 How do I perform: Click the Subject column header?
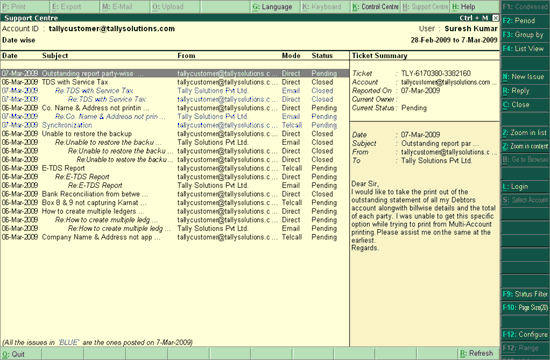55,55
